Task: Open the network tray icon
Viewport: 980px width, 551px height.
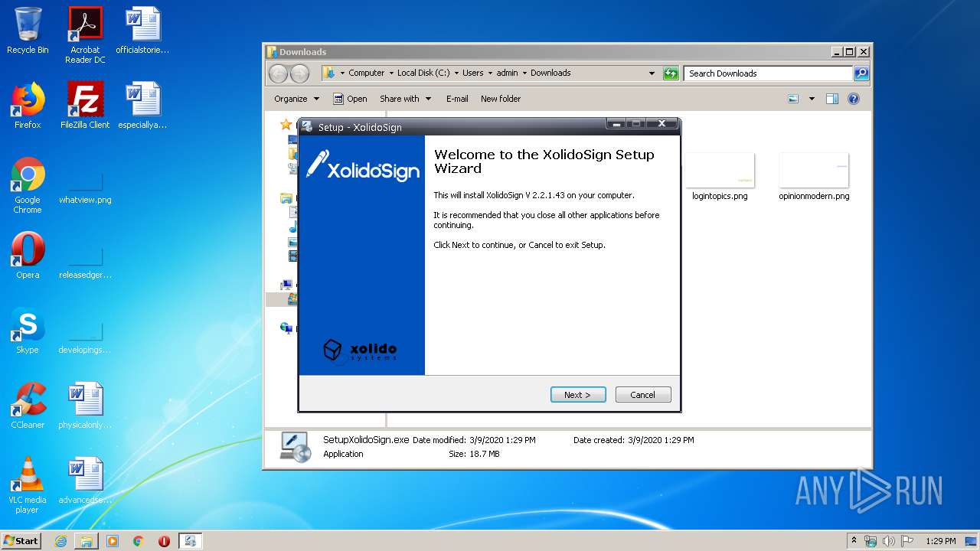Action: 871,541
